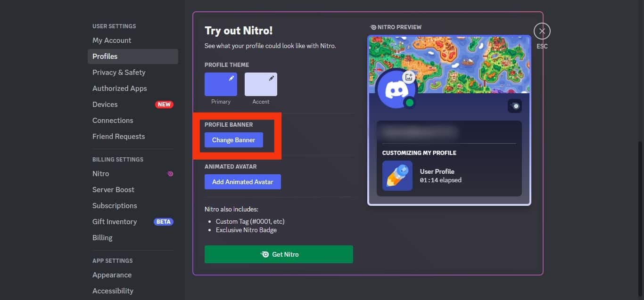The height and width of the screenshot is (300, 644).
Task: Click the rocket profile icon in Customizing My Profile
Action: coord(397,176)
